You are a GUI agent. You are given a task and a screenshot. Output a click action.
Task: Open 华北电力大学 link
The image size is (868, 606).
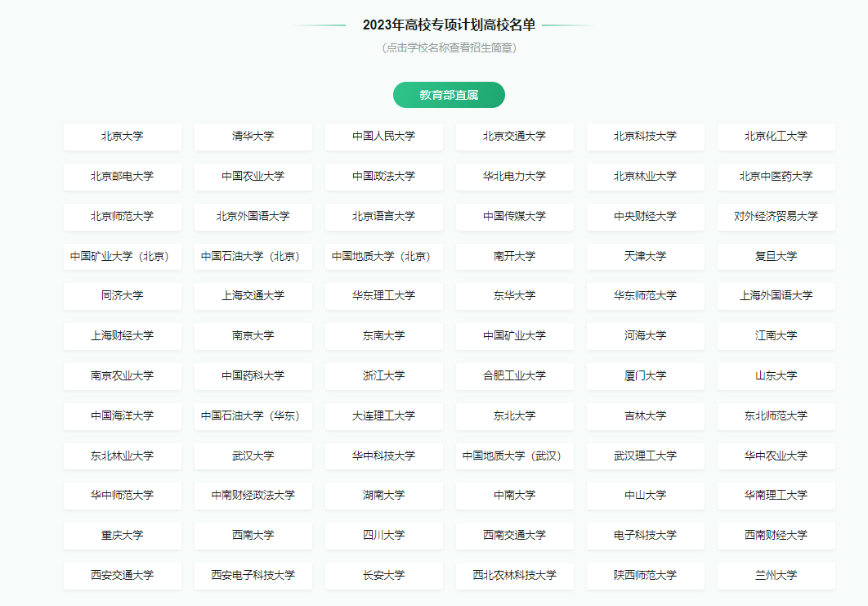pyautogui.click(x=514, y=176)
